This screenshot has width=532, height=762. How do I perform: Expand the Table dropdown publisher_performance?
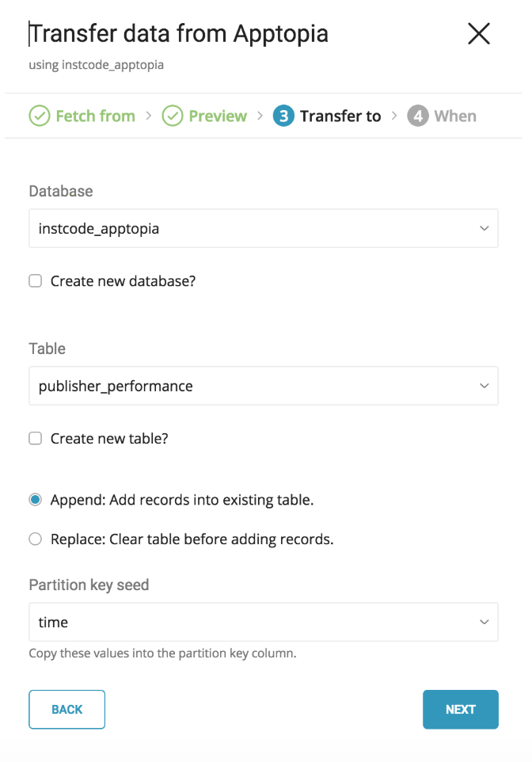(263, 387)
